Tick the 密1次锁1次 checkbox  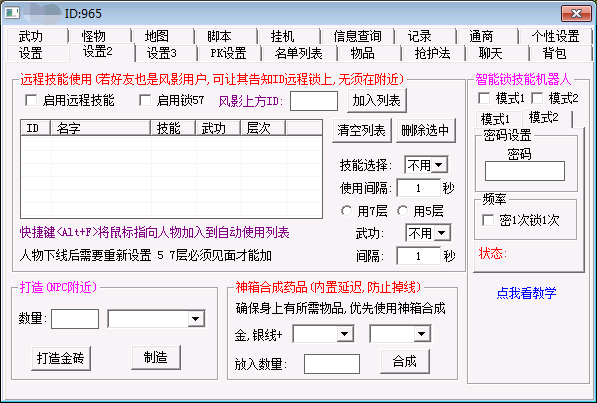[488, 220]
